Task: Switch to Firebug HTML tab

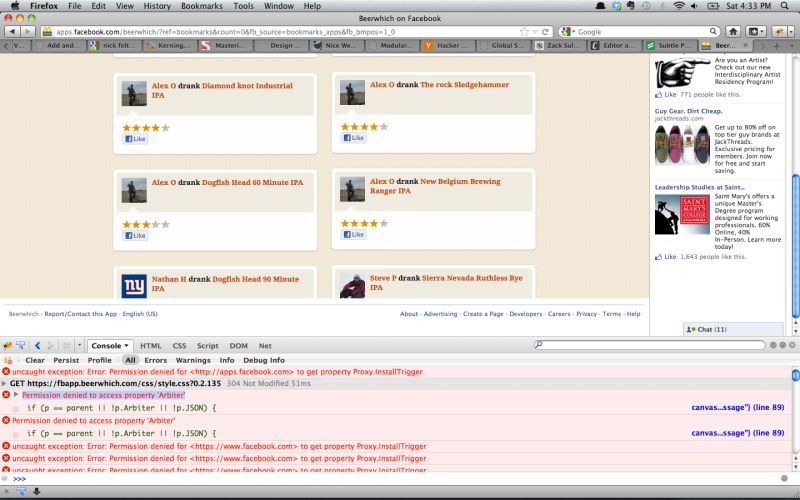Action: 151,345
